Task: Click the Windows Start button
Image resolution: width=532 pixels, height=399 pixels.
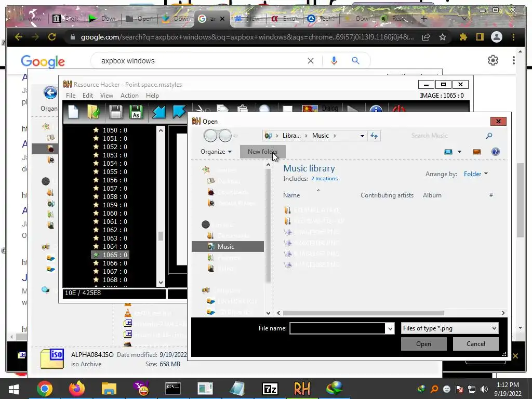Action: pyautogui.click(x=14, y=389)
